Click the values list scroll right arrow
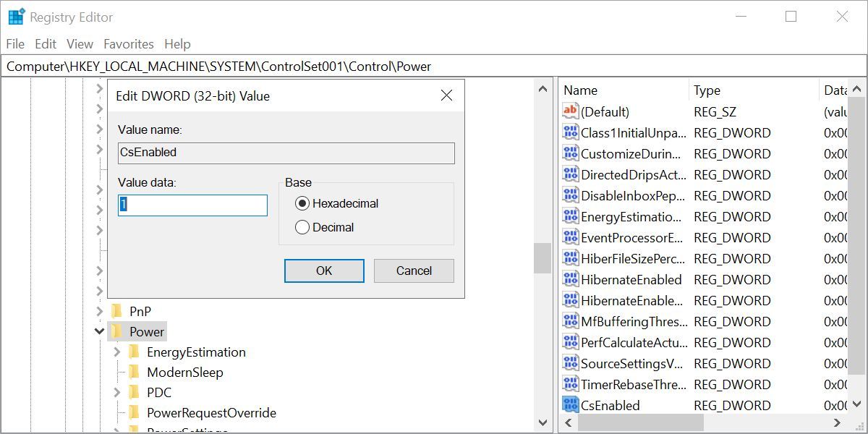Viewport: 868px width, 434px height. (x=837, y=422)
